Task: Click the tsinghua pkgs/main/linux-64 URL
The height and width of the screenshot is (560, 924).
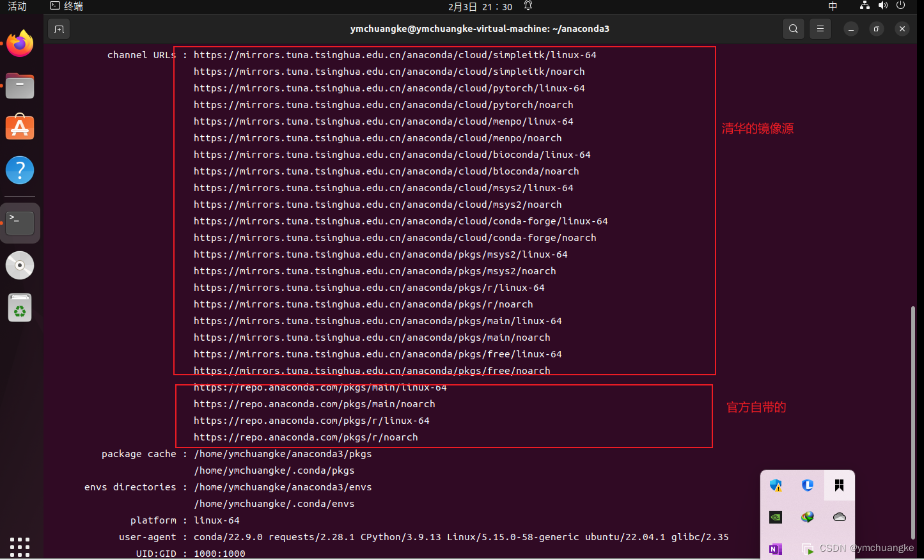Action: [x=377, y=321]
